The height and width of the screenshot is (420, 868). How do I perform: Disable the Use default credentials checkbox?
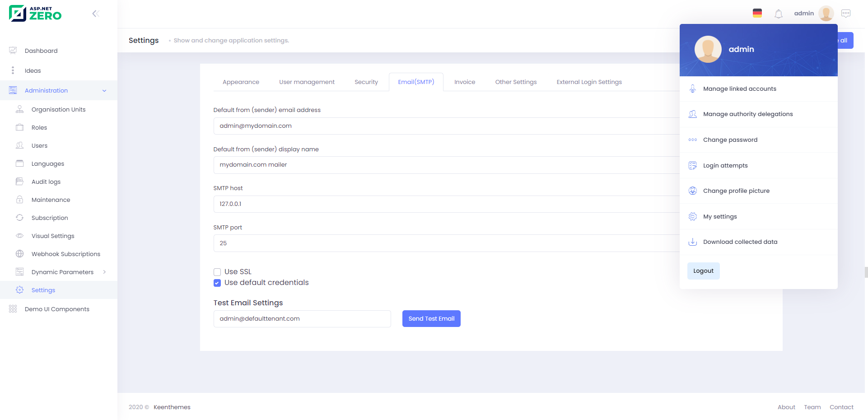(217, 283)
